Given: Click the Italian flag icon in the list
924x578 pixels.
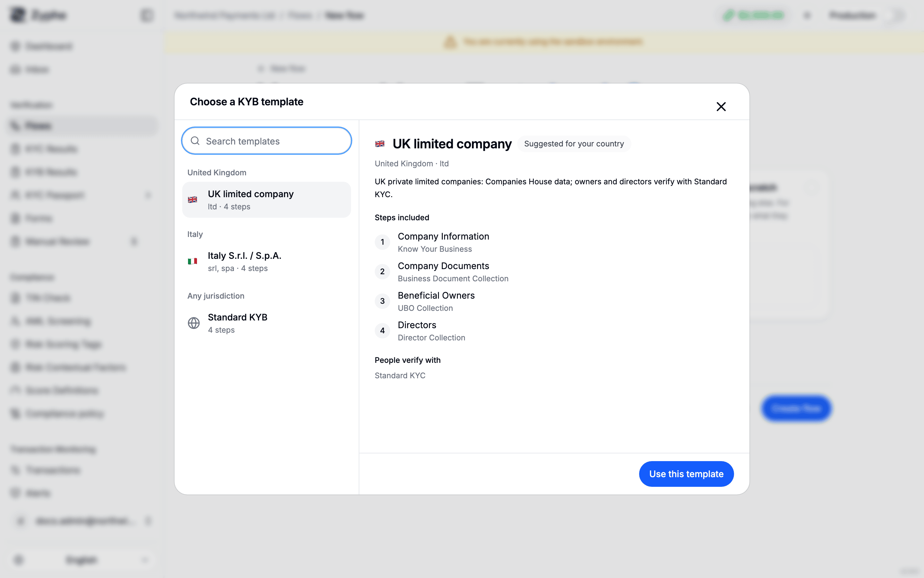Looking at the screenshot, I should click(193, 261).
